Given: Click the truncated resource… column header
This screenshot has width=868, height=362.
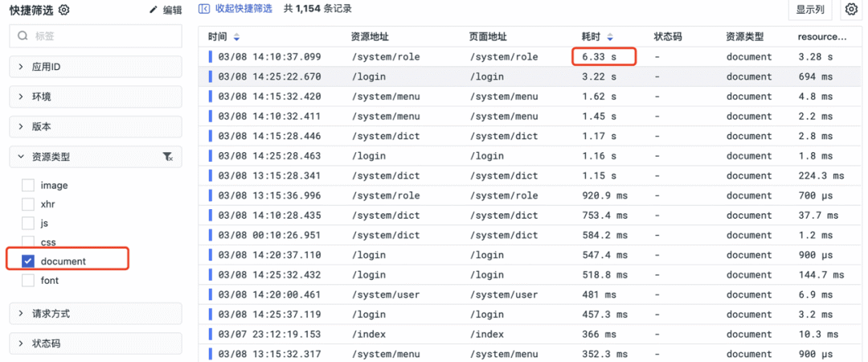Looking at the screenshot, I should point(822,37).
